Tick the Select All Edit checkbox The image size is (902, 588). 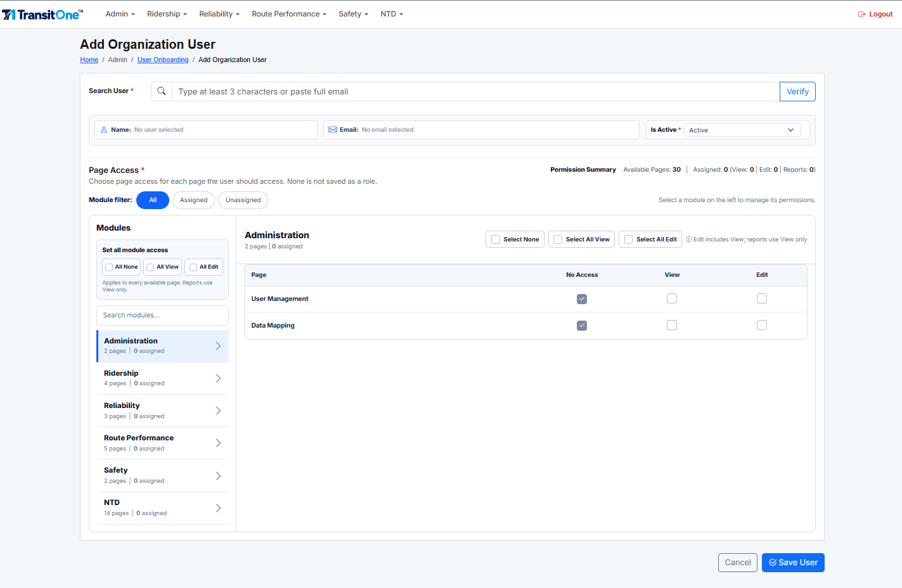pos(629,240)
